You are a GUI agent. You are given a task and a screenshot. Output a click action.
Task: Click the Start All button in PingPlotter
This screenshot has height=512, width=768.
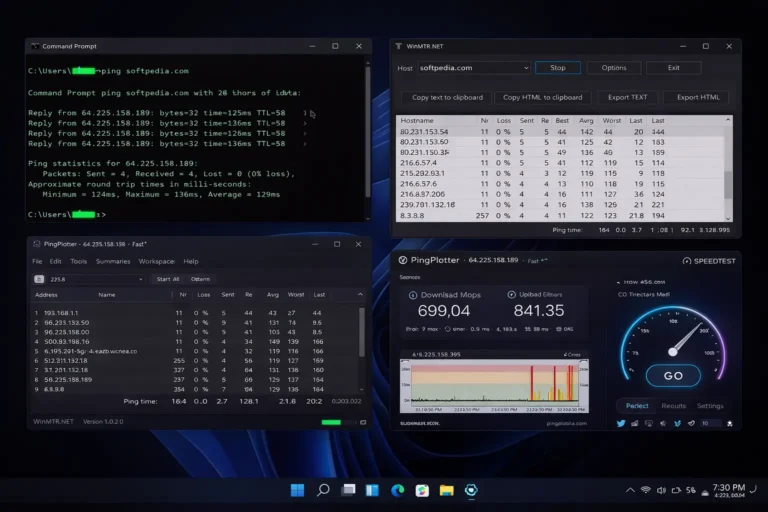tap(168, 279)
